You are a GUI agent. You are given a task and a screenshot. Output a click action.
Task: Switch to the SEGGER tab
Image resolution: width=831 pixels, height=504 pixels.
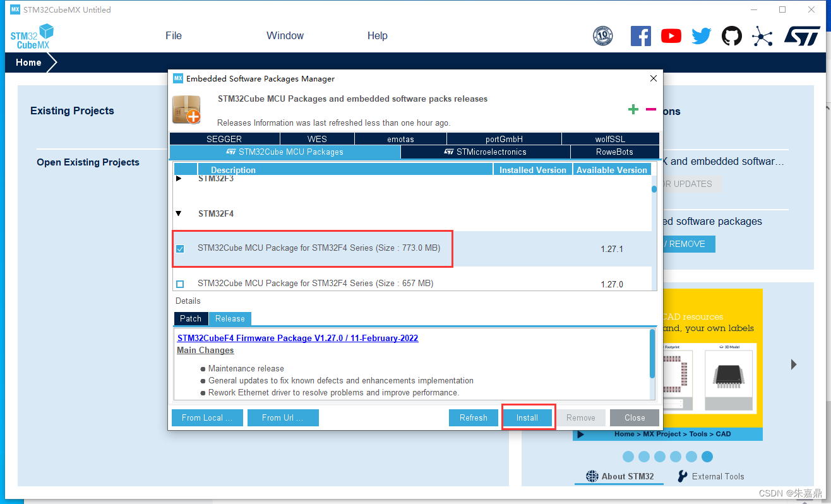point(224,139)
